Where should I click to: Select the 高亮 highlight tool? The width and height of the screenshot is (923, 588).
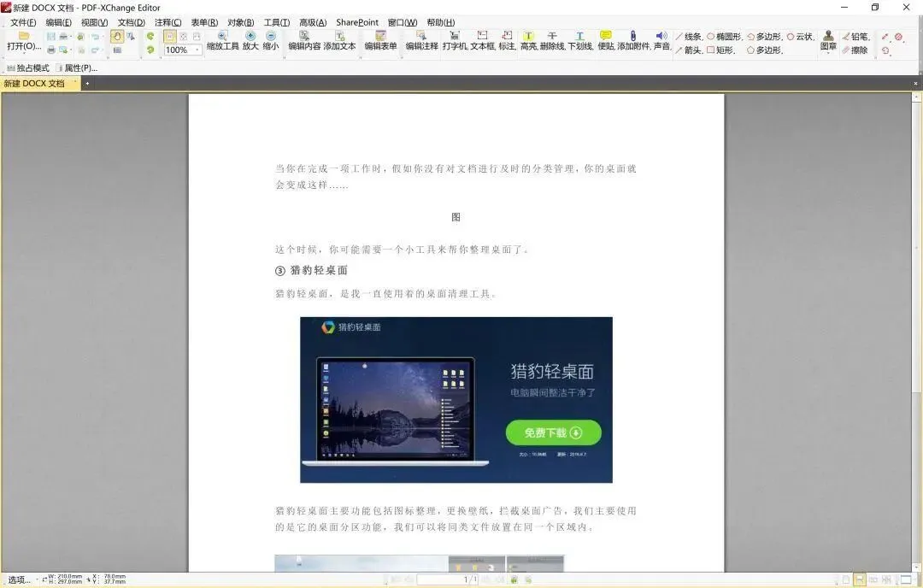click(528, 41)
